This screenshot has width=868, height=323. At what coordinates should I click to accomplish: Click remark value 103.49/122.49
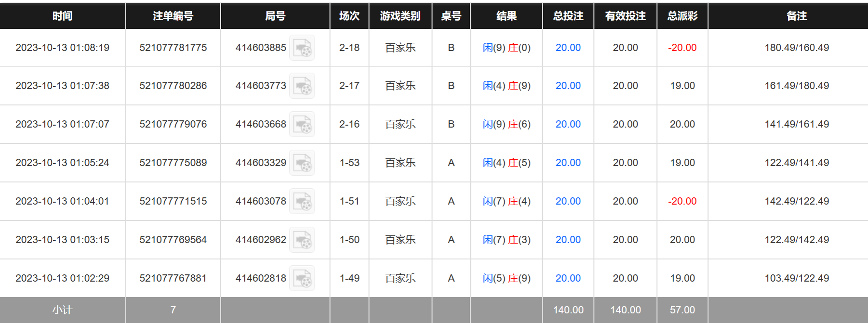[x=797, y=278]
